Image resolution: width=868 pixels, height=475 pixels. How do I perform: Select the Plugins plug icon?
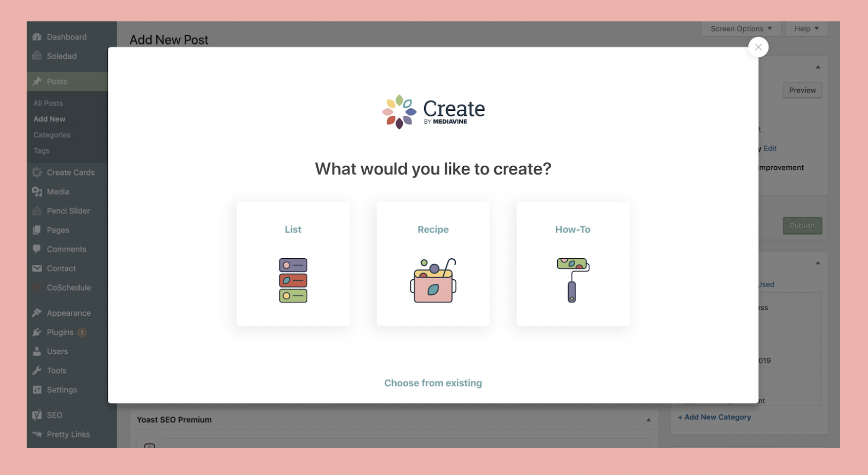pos(37,332)
